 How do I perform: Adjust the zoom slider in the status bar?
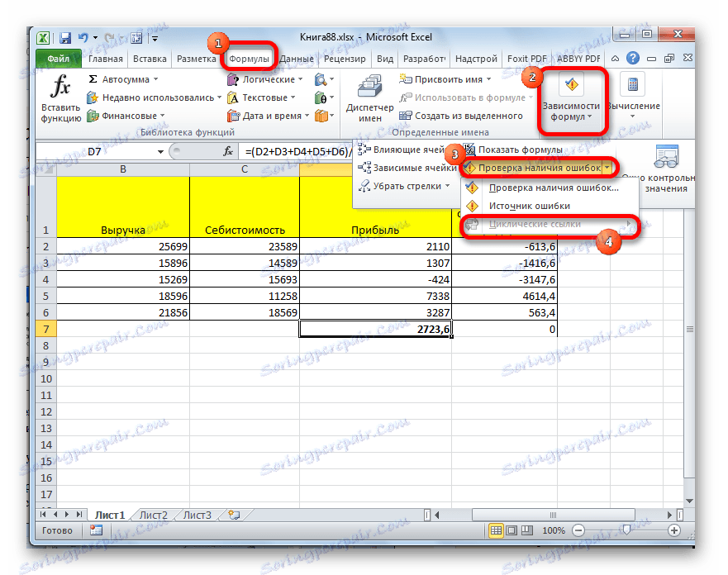(626, 530)
